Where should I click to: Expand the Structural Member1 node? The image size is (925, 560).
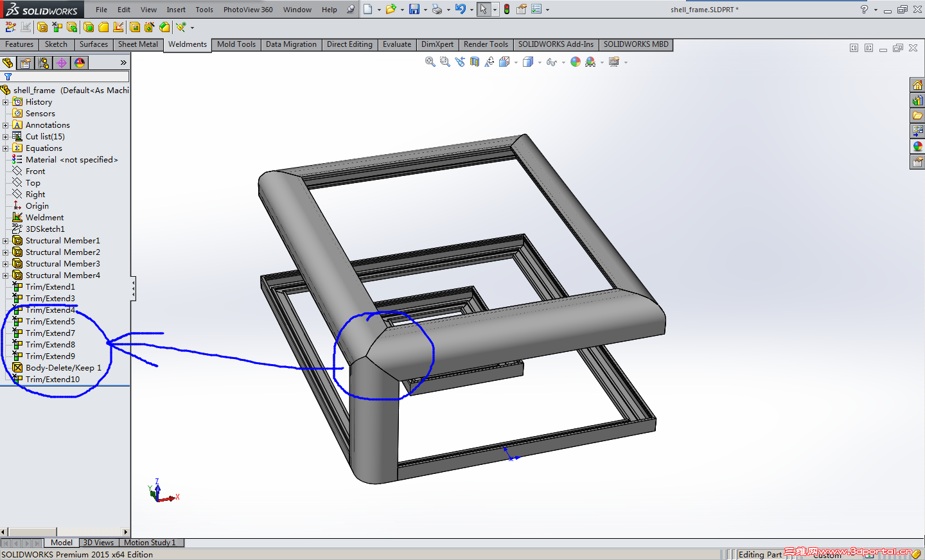point(6,241)
